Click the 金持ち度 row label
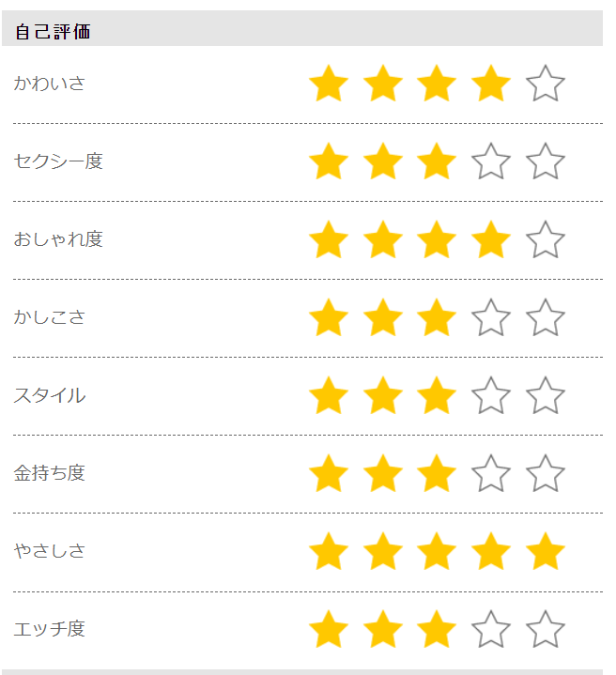The width and height of the screenshot is (616, 675). [49, 473]
